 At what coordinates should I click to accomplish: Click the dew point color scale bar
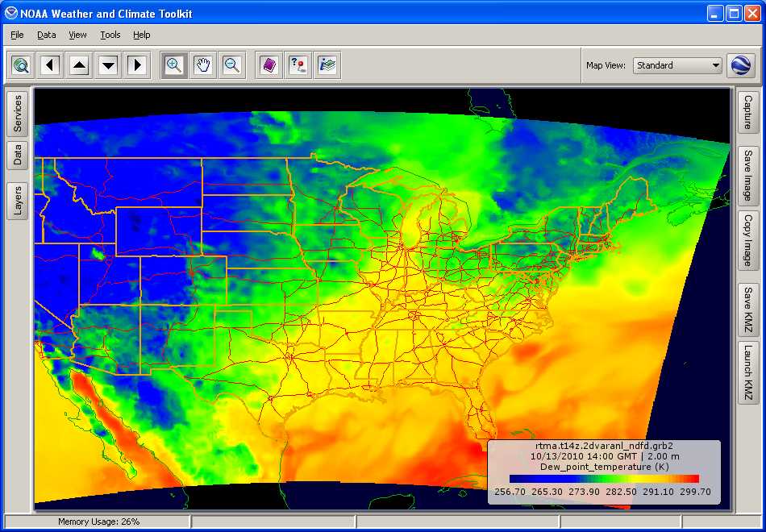604,478
